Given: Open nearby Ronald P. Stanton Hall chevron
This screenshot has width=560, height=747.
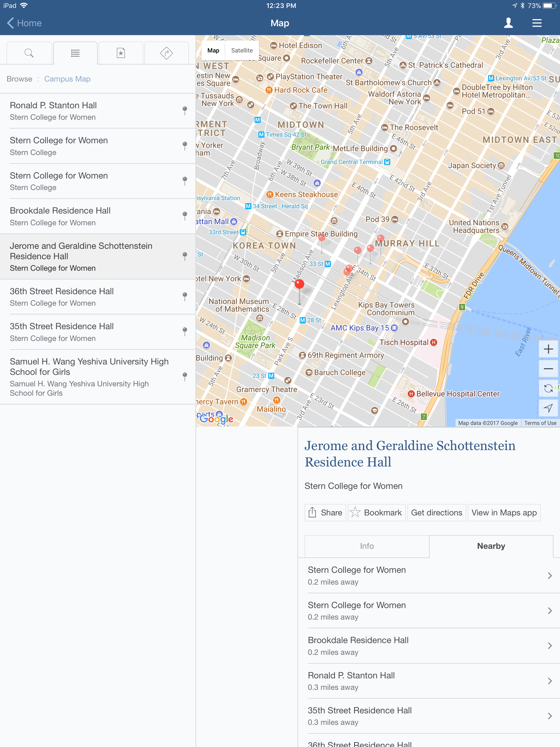Looking at the screenshot, I should [x=550, y=681].
